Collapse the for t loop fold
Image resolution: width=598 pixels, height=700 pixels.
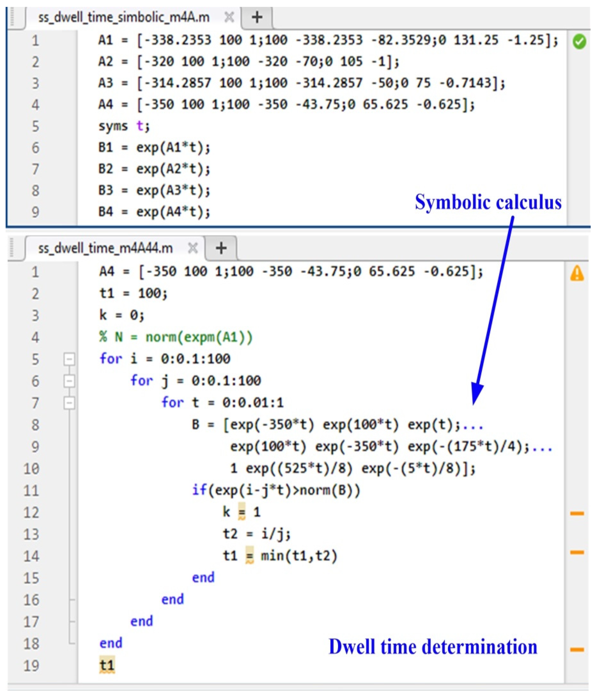click(x=69, y=403)
